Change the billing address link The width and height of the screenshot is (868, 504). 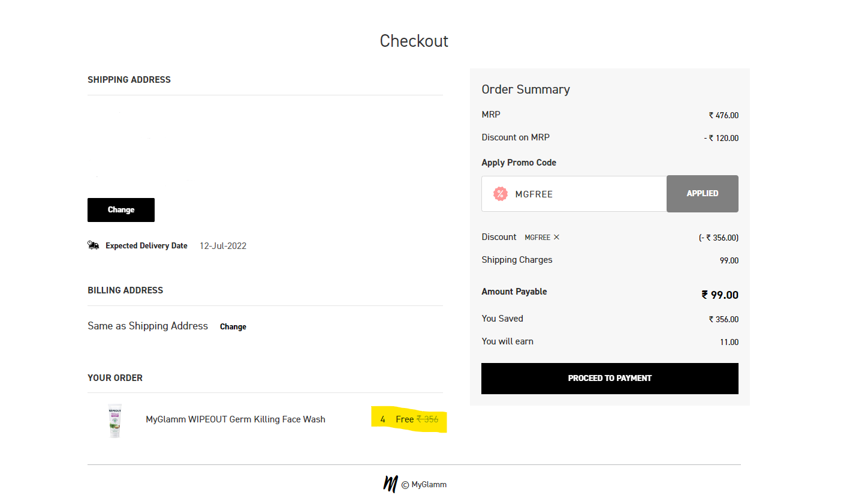(233, 327)
